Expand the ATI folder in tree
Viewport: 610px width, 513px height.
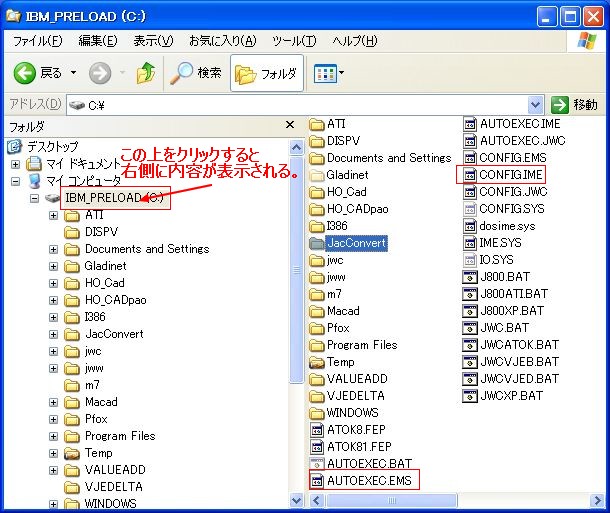(x=53, y=215)
